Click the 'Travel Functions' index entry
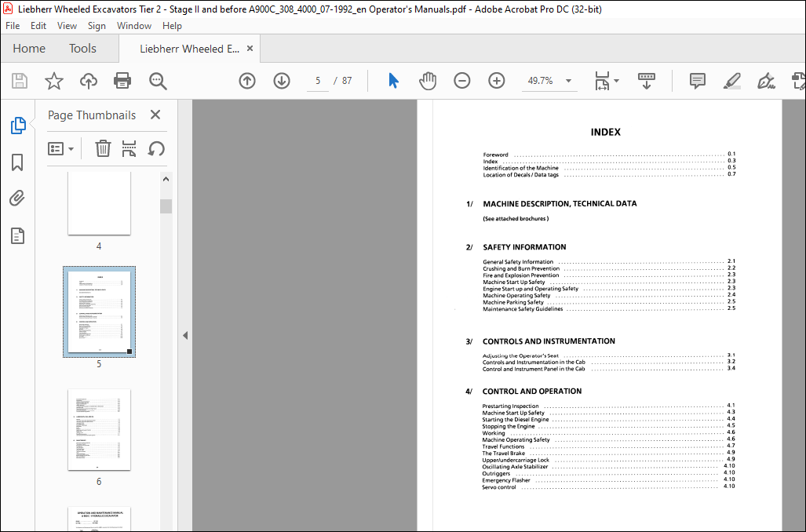 [503, 446]
